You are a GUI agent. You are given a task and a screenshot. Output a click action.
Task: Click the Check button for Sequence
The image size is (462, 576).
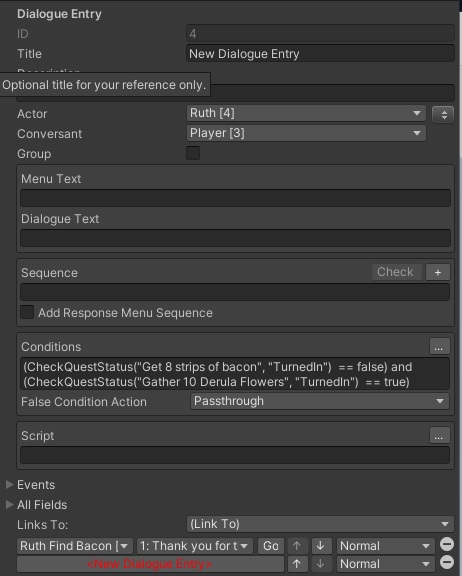[396, 272]
